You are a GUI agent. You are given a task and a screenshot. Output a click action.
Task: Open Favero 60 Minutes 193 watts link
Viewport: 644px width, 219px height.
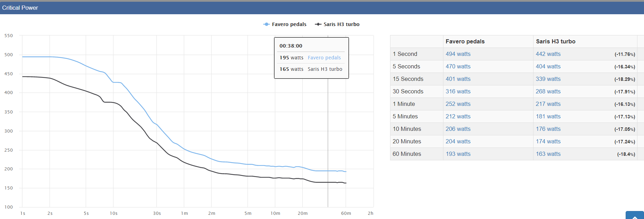click(458, 154)
